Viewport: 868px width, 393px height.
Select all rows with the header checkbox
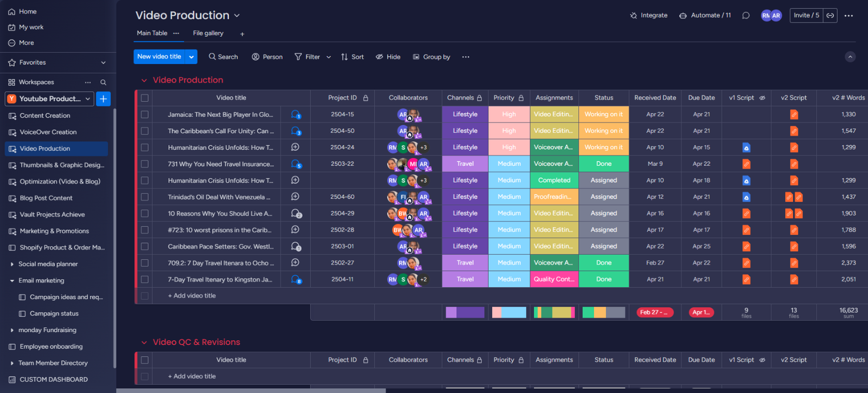[x=145, y=98]
